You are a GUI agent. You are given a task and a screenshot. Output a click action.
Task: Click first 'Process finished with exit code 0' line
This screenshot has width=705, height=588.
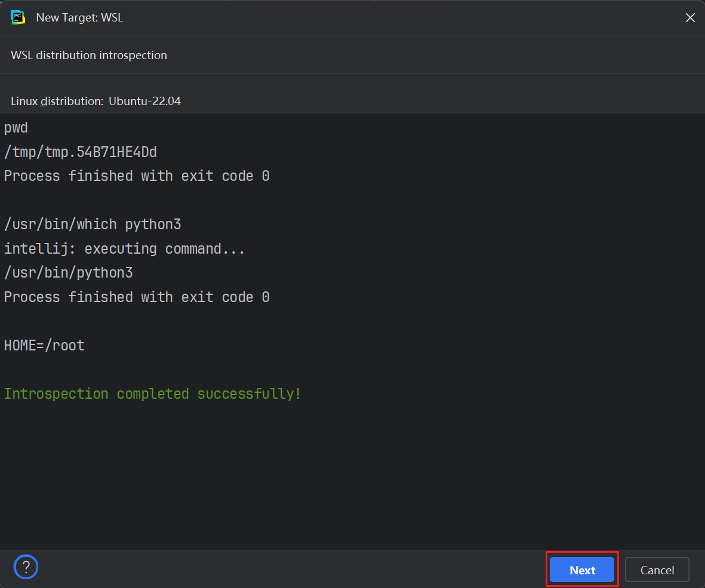click(x=137, y=176)
